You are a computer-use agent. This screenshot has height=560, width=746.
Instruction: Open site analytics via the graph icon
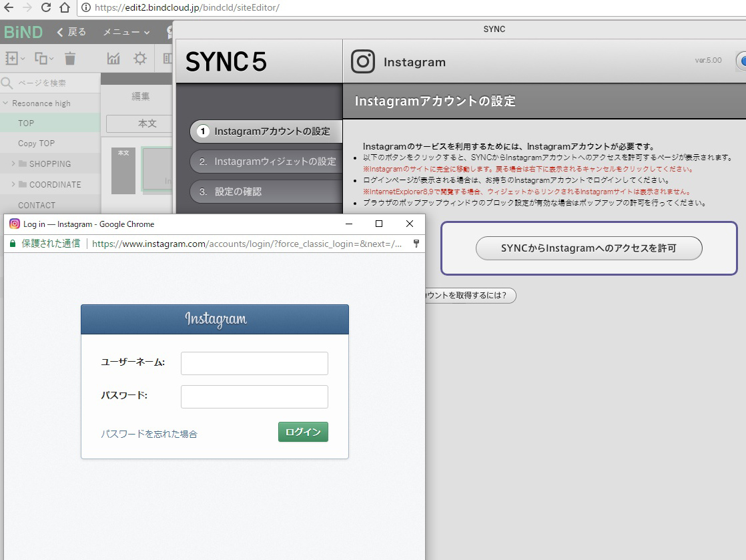coord(113,58)
